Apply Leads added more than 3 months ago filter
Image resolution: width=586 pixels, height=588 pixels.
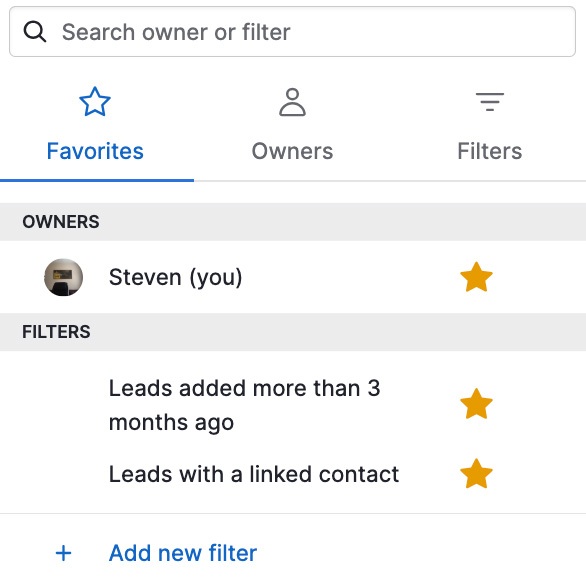[244, 405]
